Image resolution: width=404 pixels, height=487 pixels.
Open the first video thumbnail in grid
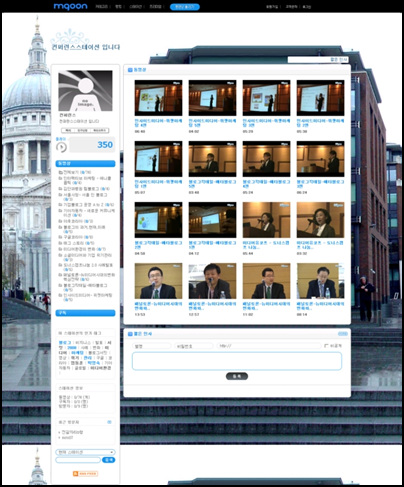(158, 98)
